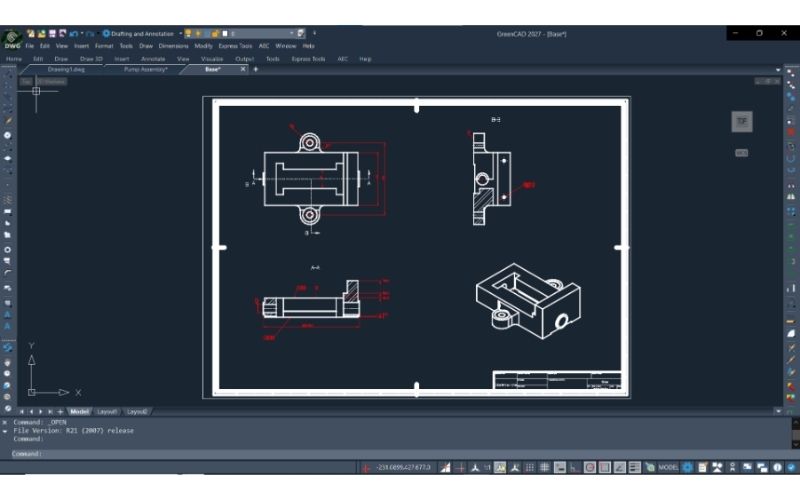Select the pencil sketch tool in left toolbar

click(x=8, y=120)
